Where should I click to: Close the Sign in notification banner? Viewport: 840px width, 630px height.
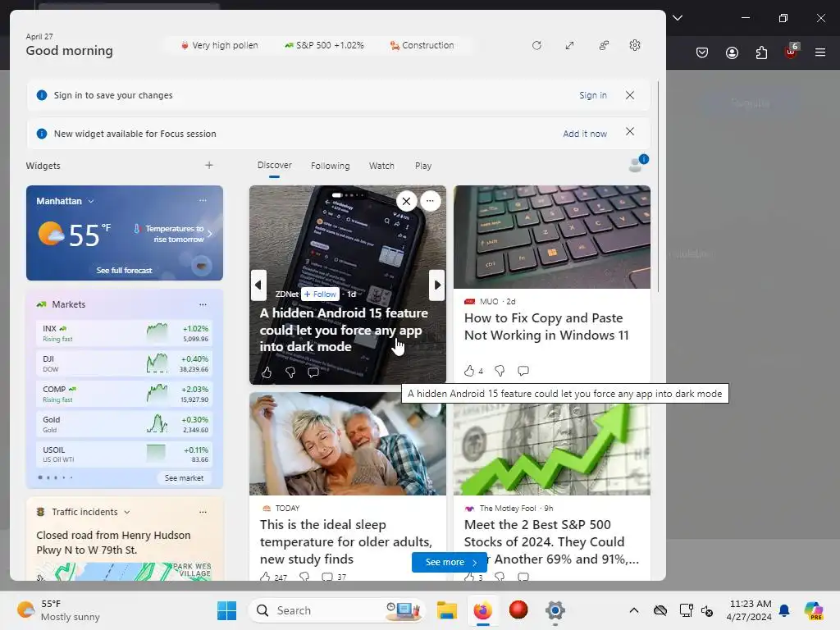(630, 95)
